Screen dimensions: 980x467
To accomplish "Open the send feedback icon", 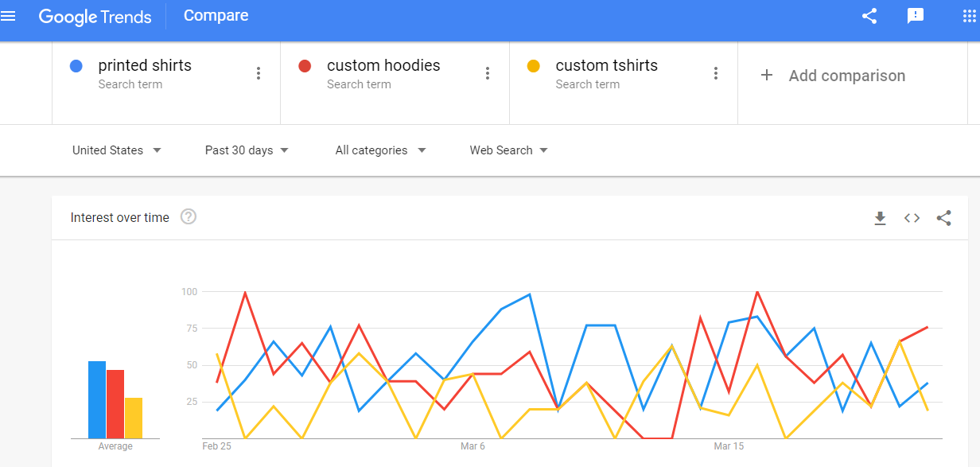I will 916,16.
